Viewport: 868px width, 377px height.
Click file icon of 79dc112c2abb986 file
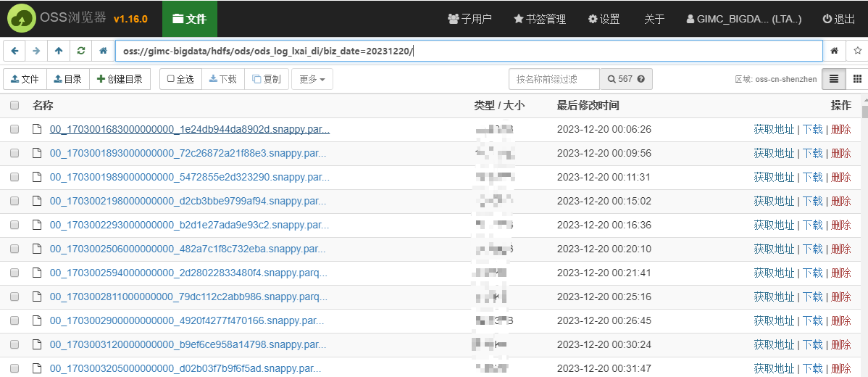pyautogui.click(x=37, y=297)
